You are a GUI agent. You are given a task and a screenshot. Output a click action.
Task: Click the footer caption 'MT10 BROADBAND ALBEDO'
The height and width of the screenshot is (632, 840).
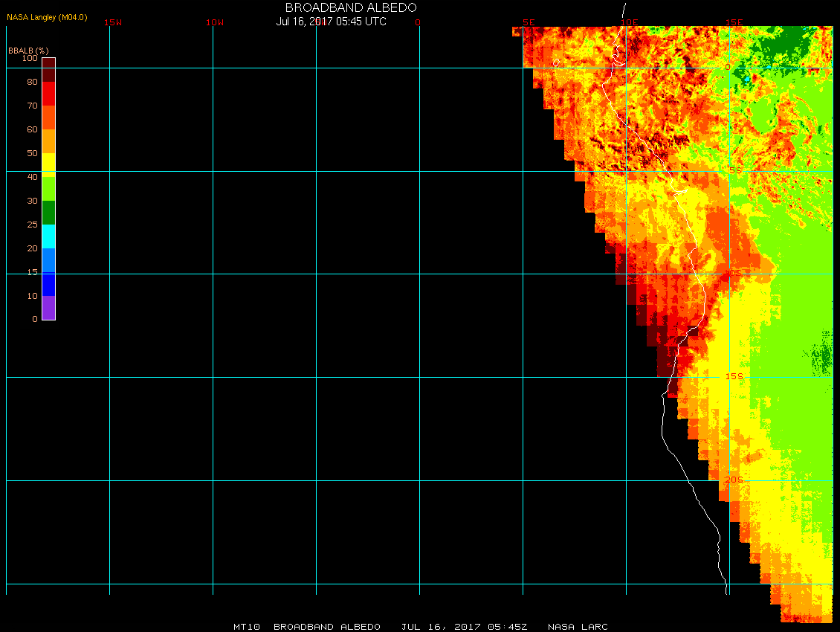pos(307,627)
